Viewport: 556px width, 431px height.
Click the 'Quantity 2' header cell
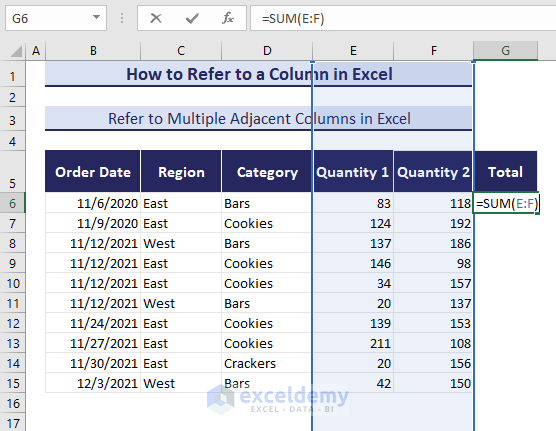[433, 172]
